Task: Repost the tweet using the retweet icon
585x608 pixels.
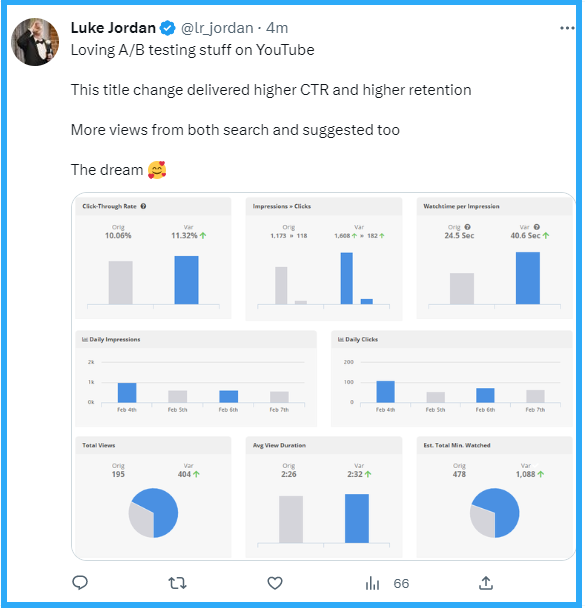Action: pyautogui.click(x=178, y=583)
